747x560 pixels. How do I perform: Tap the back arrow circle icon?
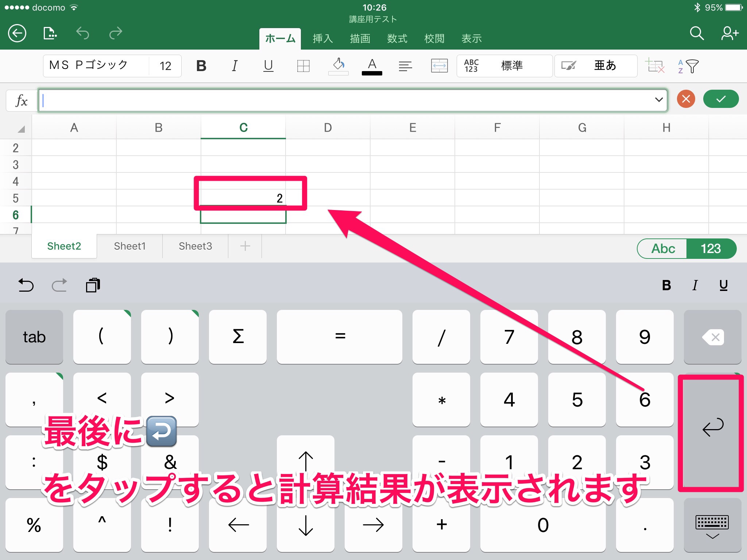click(x=17, y=34)
